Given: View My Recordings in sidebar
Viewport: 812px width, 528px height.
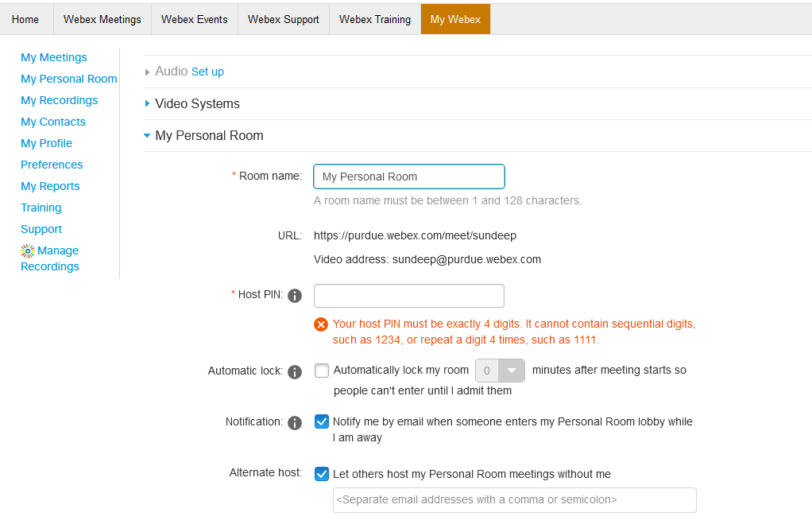Looking at the screenshot, I should tap(59, 100).
